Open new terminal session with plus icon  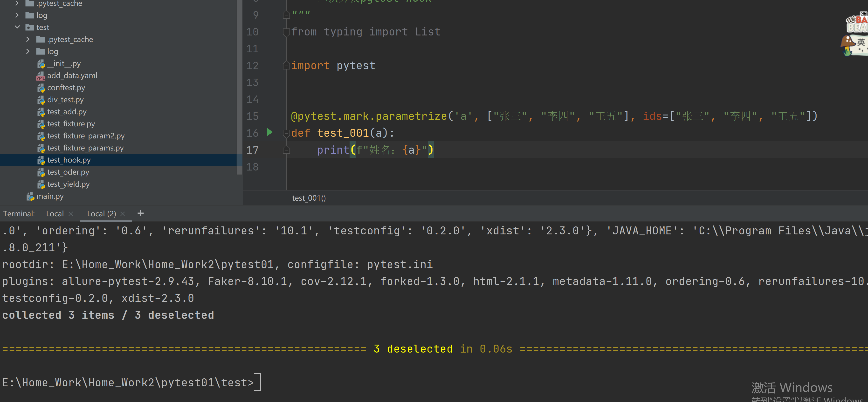tap(140, 213)
